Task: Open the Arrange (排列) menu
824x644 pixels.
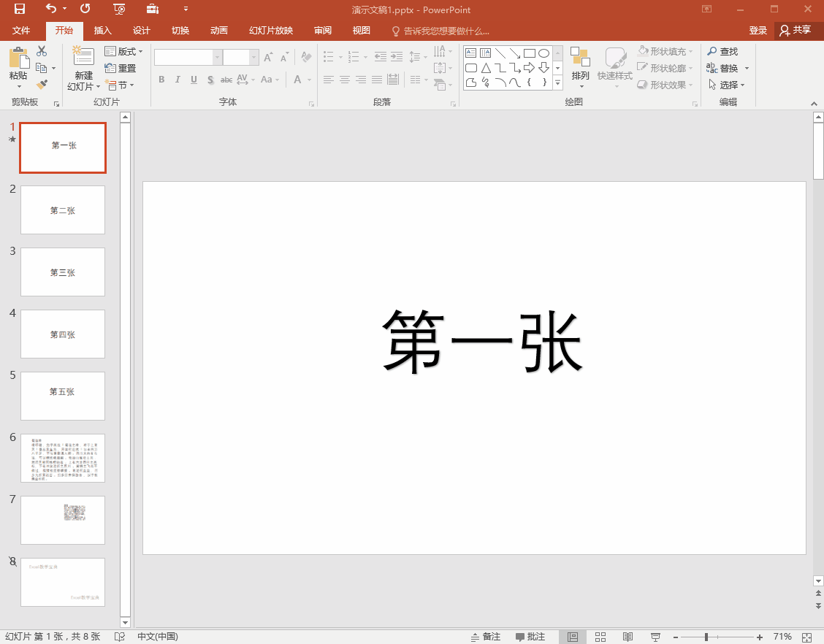Action: 580,66
